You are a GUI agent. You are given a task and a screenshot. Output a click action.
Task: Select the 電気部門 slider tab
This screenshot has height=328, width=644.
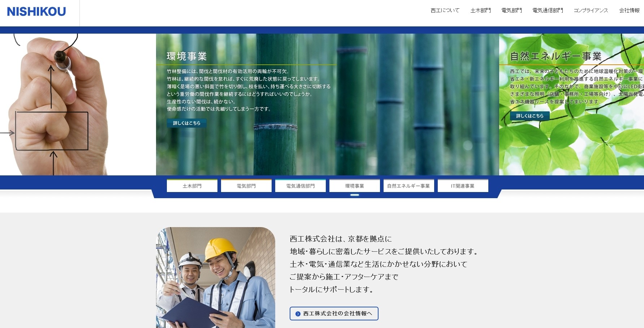point(246,186)
